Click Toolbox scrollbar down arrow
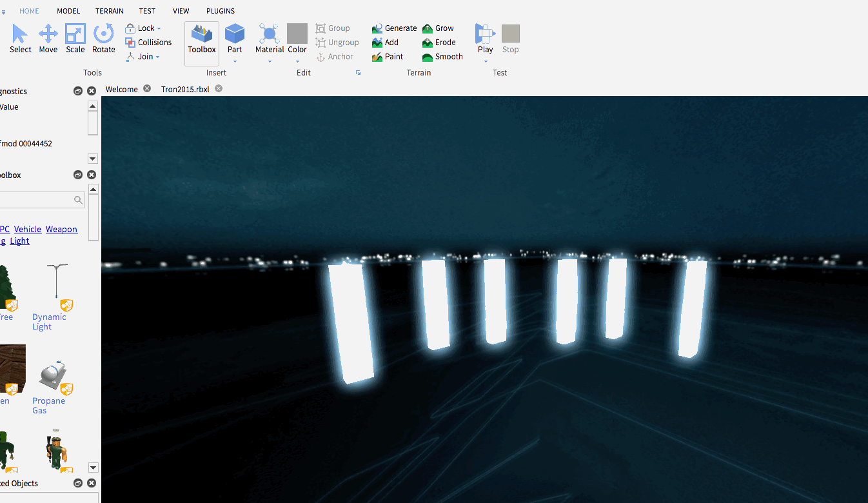868x503 pixels. coord(93,468)
